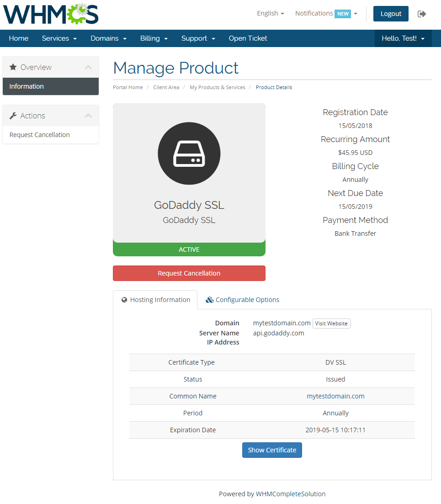Expand the Services menu
This screenshot has height=504, width=441.
tap(59, 38)
